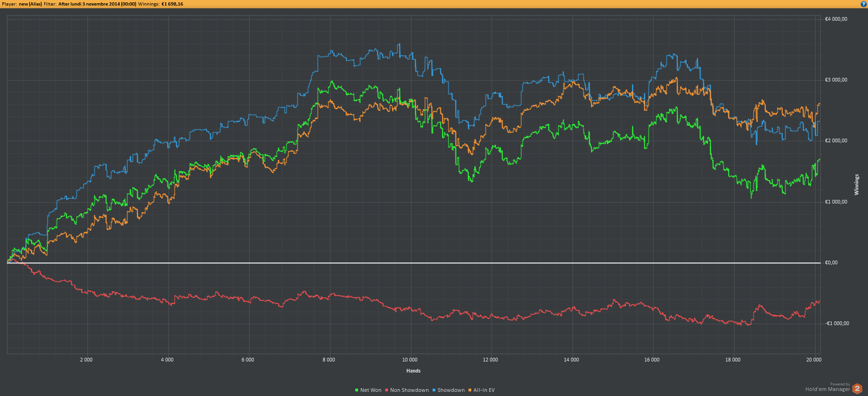Click the Hold'em Manager 2 logo
This screenshot has width=868, height=396.
click(857, 389)
